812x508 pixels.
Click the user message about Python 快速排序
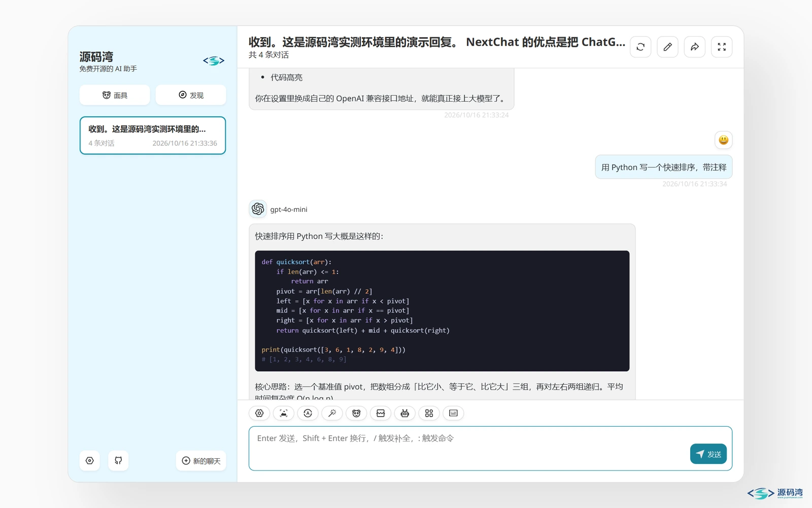[664, 167]
